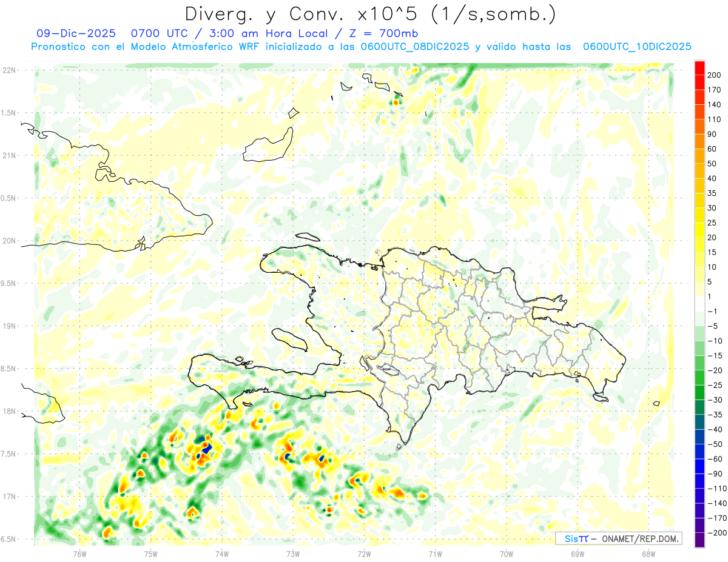
Task: Click the '69W' longitude axis label
Action: click(577, 554)
